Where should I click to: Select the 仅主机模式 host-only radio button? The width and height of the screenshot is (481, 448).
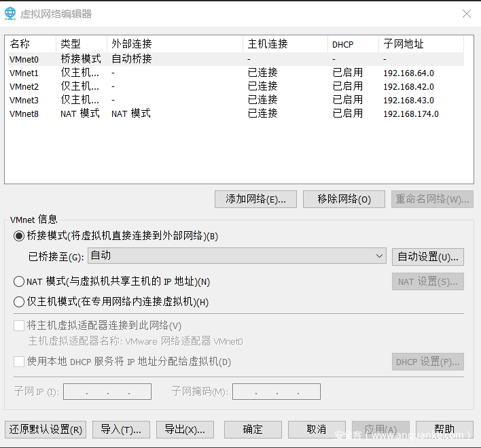click(x=19, y=302)
